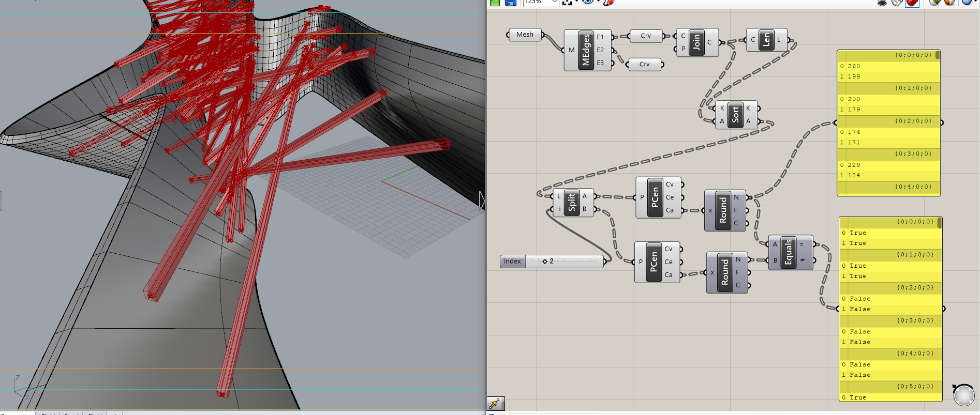Click the value 179 in the numbers panel

[854, 110]
